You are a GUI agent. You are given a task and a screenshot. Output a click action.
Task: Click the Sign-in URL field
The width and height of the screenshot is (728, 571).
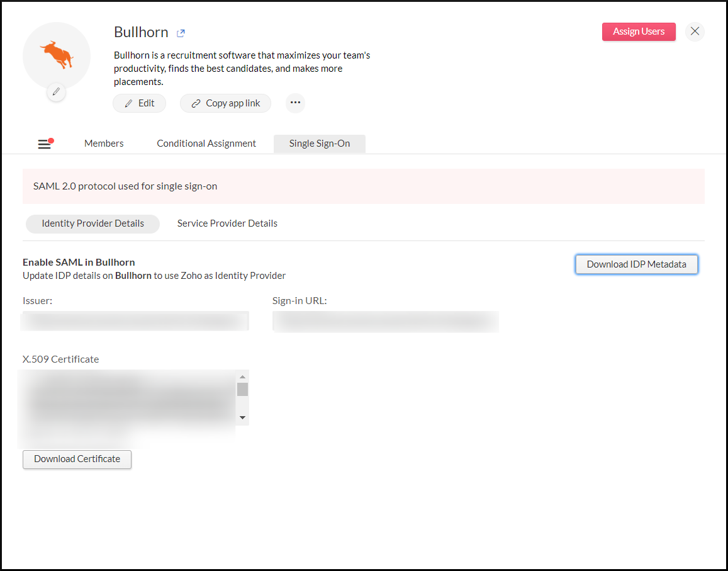pos(385,322)
